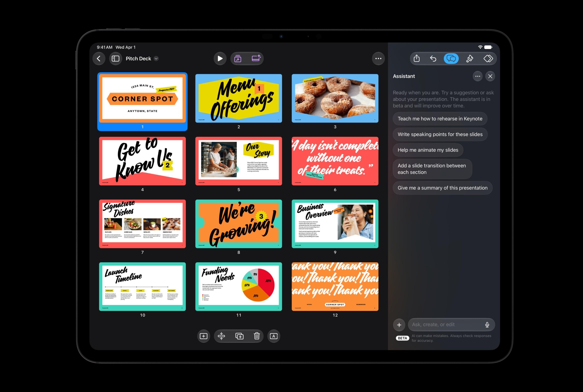583x392 pixels.
Task: Open the toolbar More options menu
Action: point(378,58)
